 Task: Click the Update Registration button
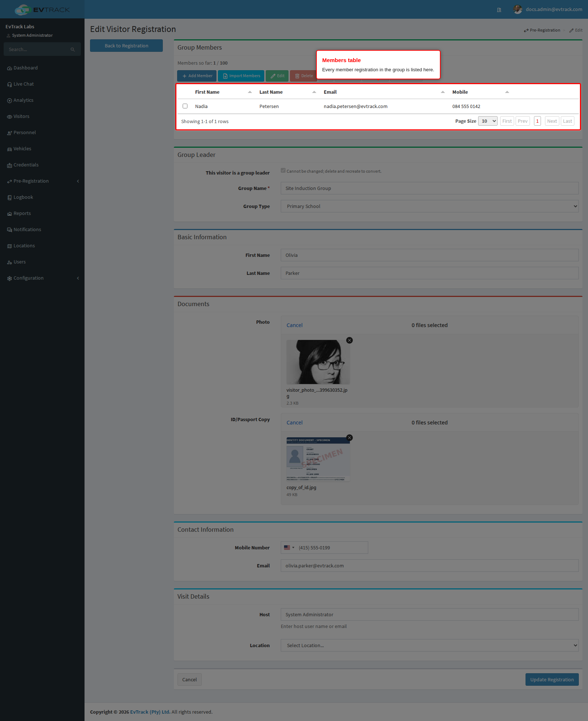click(552, 679)
